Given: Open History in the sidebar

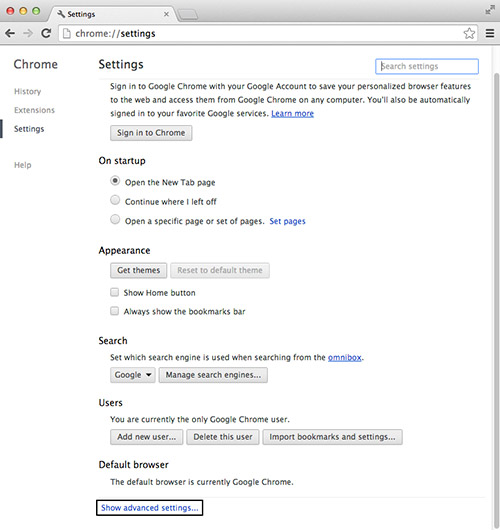Looking at the screenshot, I should [27, 91].
